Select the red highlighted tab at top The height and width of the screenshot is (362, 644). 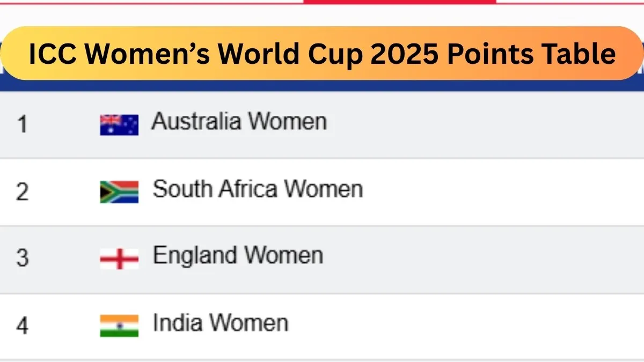pos(400,2)
